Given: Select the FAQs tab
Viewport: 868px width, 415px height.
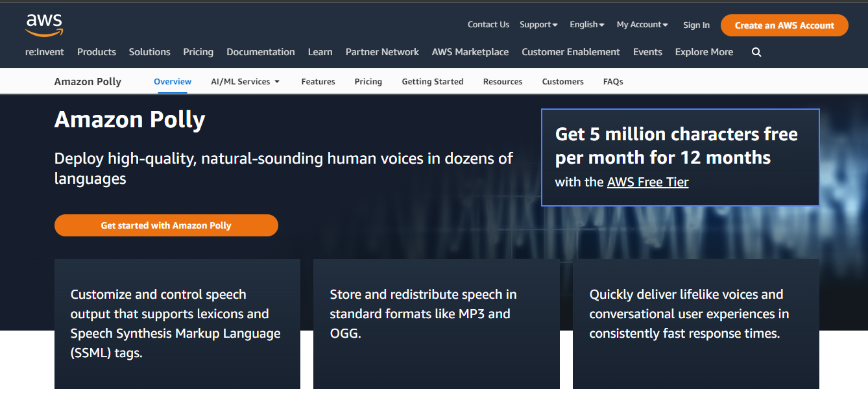Looking at the screenshot, I should [x=613, y=82].
